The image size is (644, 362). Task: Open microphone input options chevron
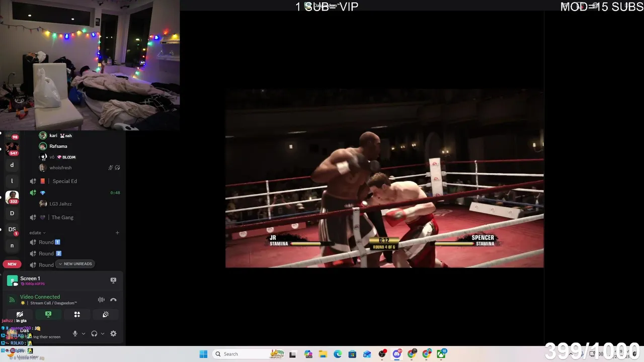[x=84, y=333]
